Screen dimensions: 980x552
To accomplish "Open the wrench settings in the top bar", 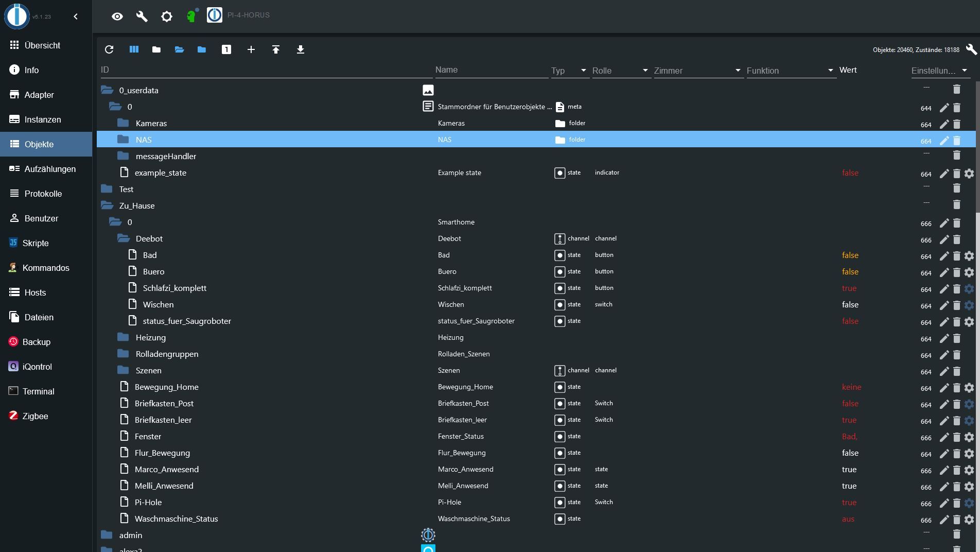I will point(142,16).
